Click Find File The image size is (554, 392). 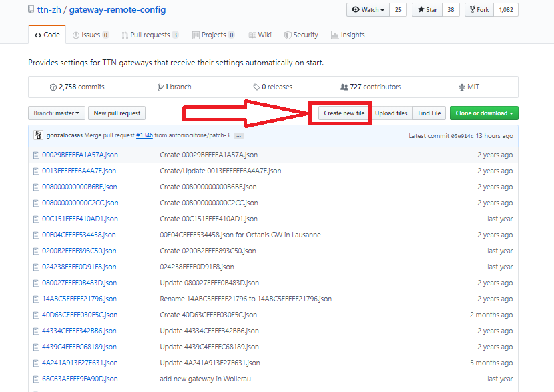(429, 113)
